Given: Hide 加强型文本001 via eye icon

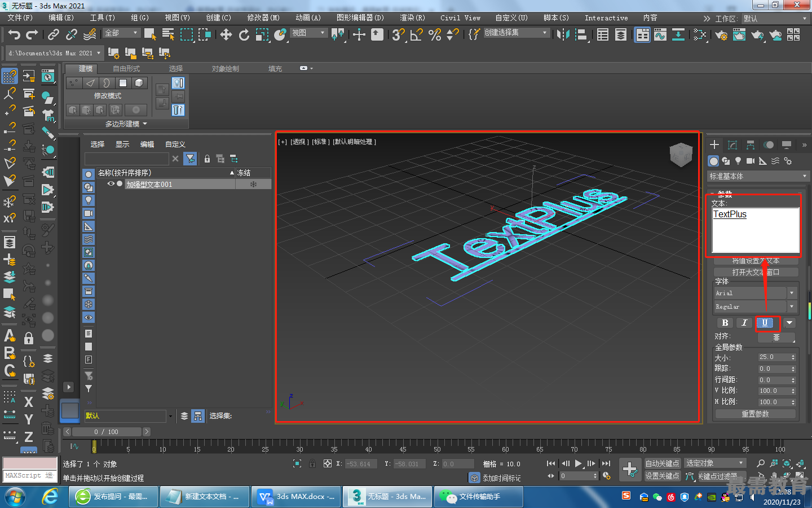Looking at the screenshot, I should pos(111,184).
